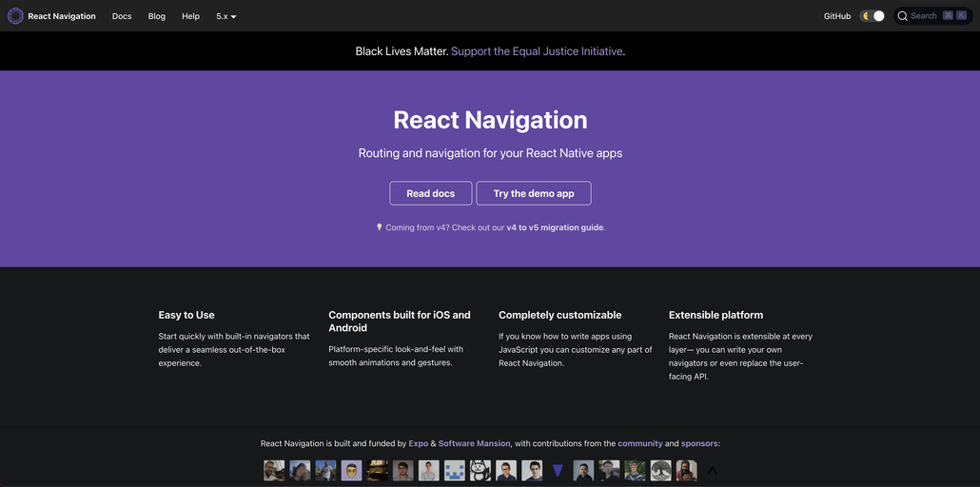Click the purple triangle sponsor logo

(558, 470)
